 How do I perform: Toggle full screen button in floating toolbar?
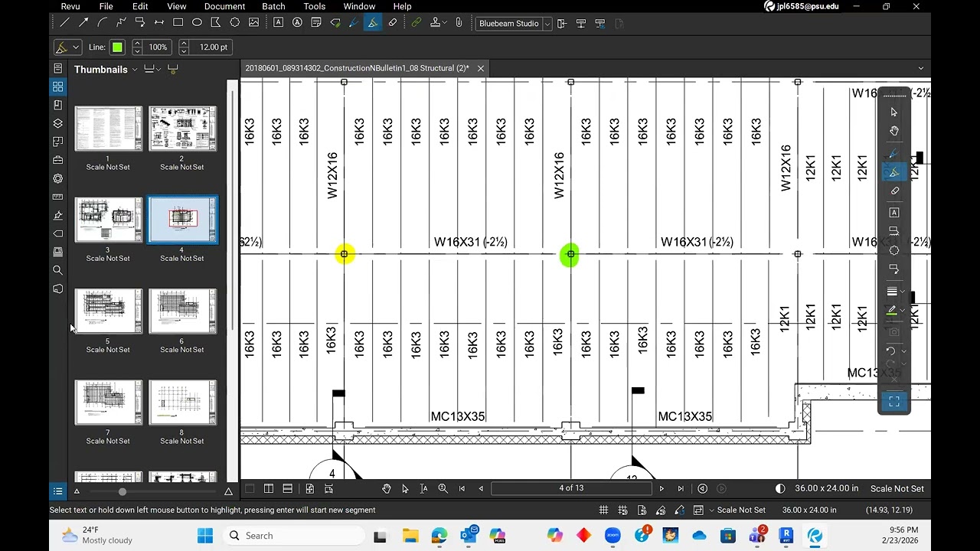click(893, 401)
